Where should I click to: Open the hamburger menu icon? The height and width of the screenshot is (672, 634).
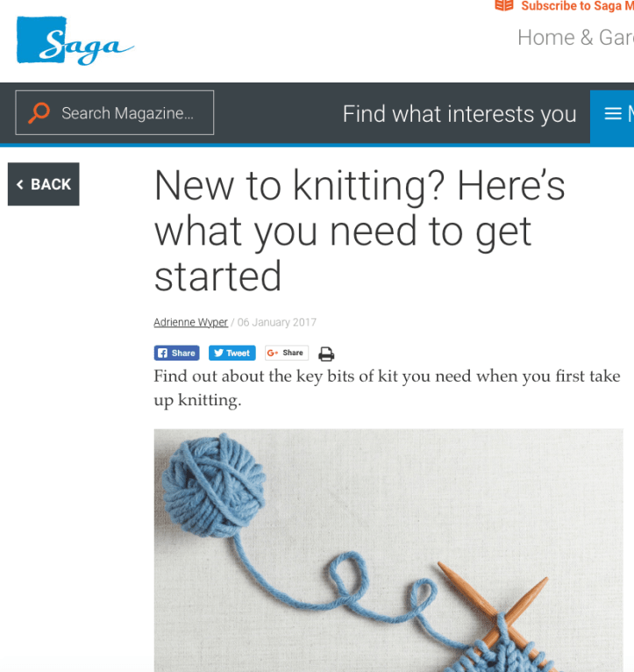613,113
